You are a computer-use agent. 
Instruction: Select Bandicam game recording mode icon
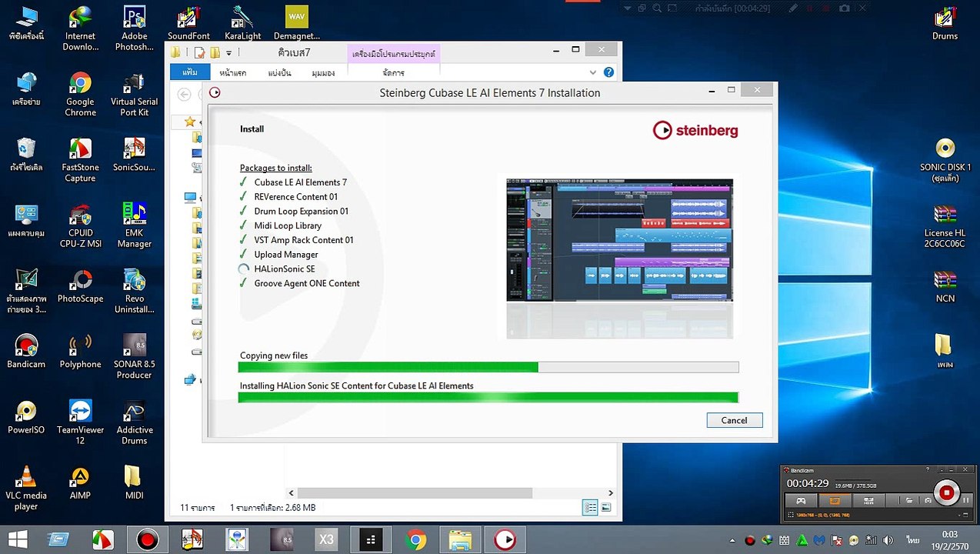coord(801,500)
